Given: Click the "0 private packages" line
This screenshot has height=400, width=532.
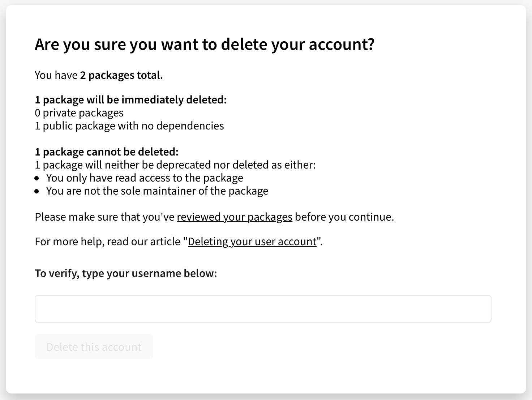Looking at the screenshot, I should coord(79,113).
